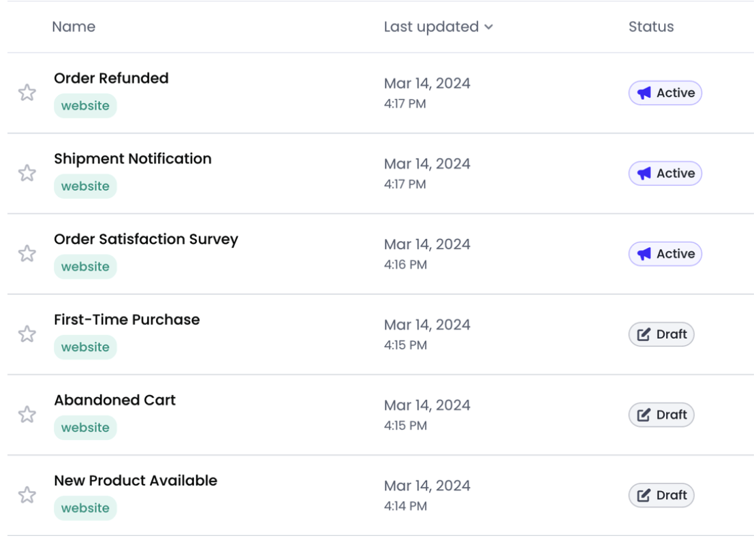Click the Last updated chevron arrow
The width and height of the screenshot is (756, 538).
coord(488,27)
